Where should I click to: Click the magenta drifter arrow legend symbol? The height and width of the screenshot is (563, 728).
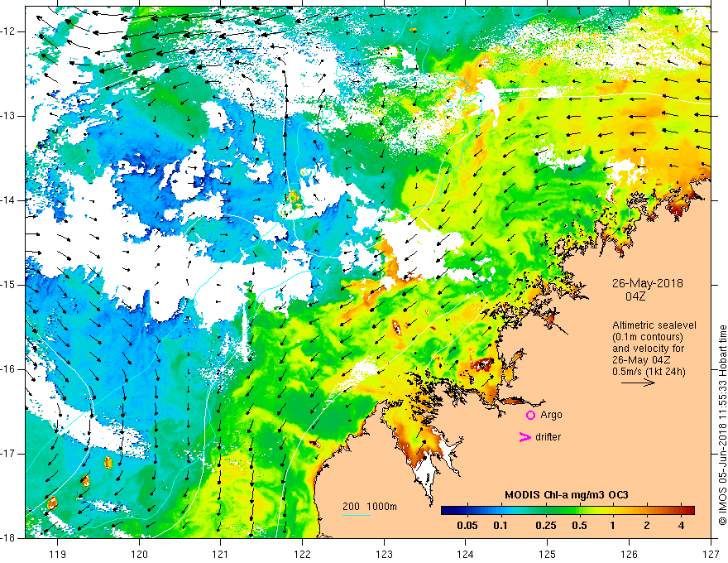(x=524, y=437)
